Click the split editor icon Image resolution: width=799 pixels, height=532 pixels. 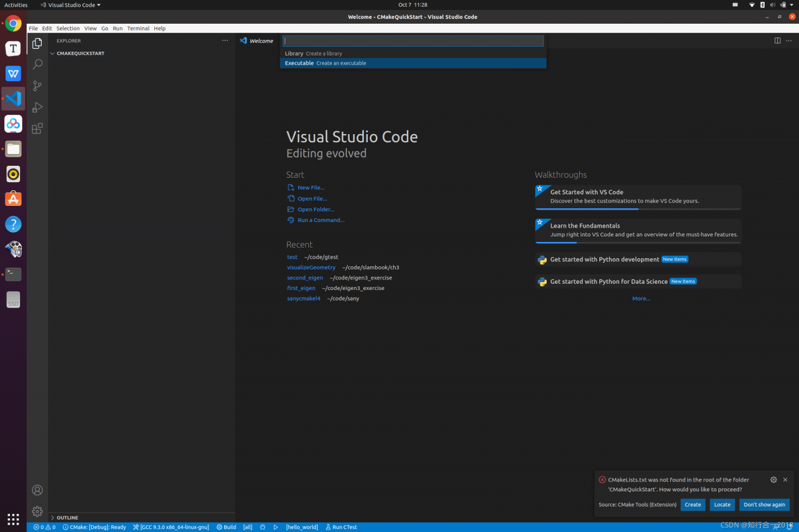click(777, 41)
